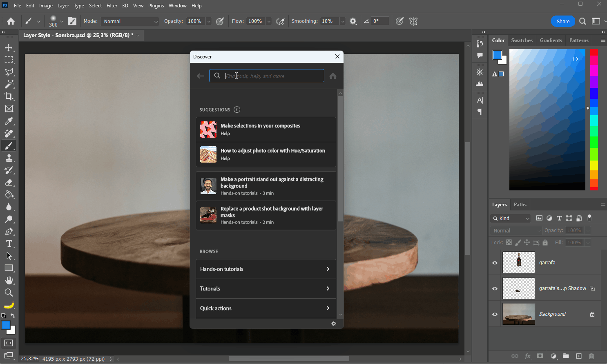Click the Home icon in options bar

click(x=11, y=21)
